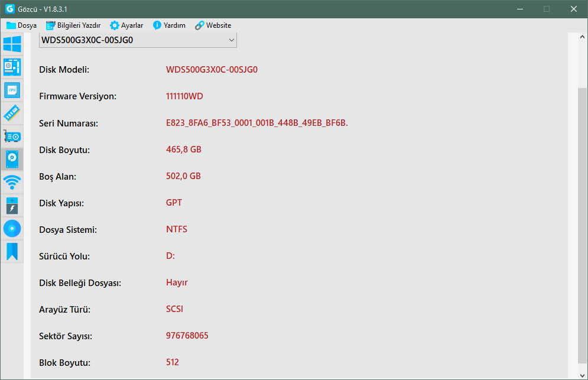This screenshot has width=588, height=380.
Task: Select the SCSI interface type value
Action: pos(175,310)
